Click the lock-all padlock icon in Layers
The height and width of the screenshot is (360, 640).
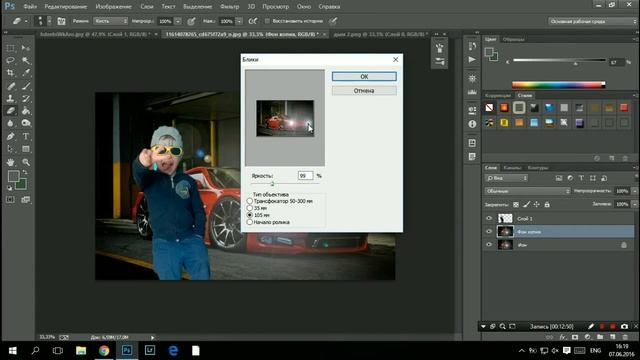pos(547,204)
